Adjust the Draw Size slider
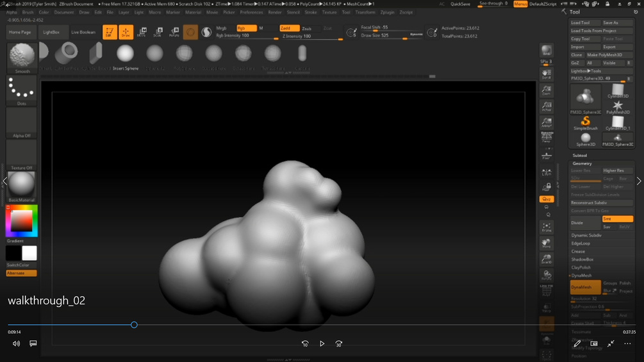 (392, 36)
